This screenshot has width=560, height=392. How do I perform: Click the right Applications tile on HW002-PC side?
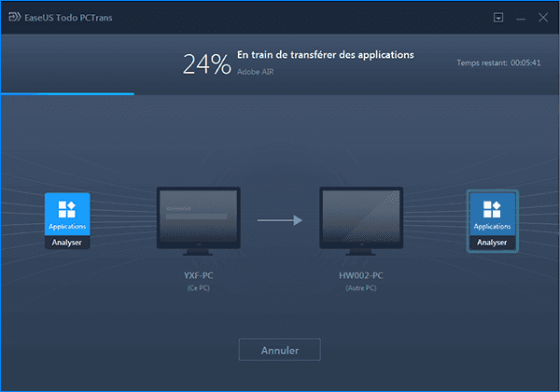(x=492, y=214)
